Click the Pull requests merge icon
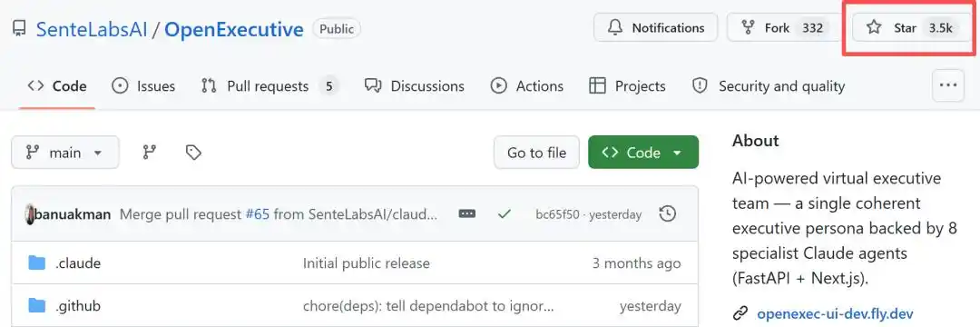The image size is (980, 327). coord(209,85)
